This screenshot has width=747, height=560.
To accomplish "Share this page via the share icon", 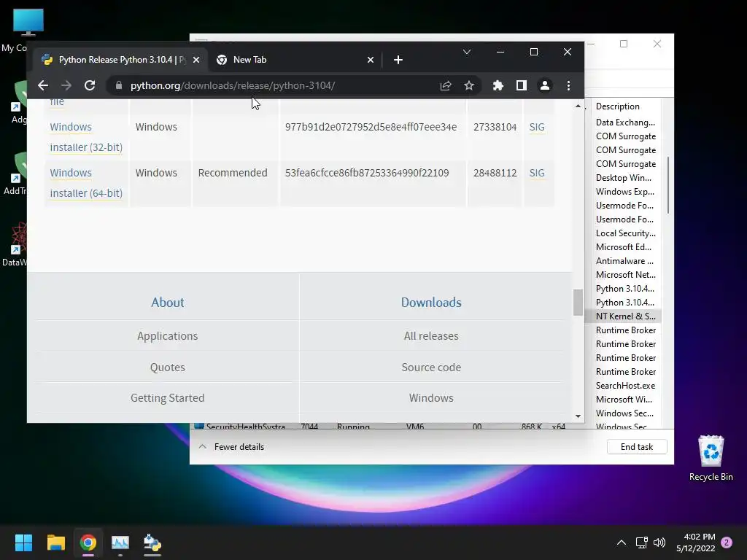I will (446, 85).
